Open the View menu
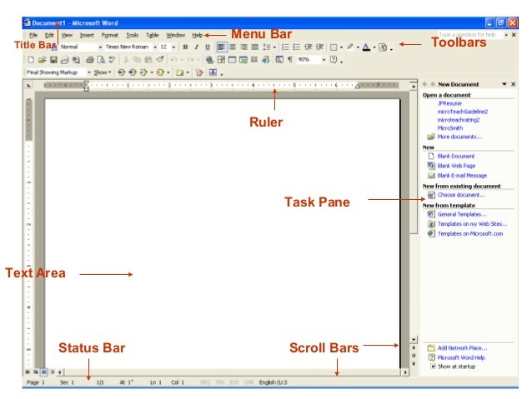Image resolution: width=532 pixels, height=399 pixels. tap(67, 35)
